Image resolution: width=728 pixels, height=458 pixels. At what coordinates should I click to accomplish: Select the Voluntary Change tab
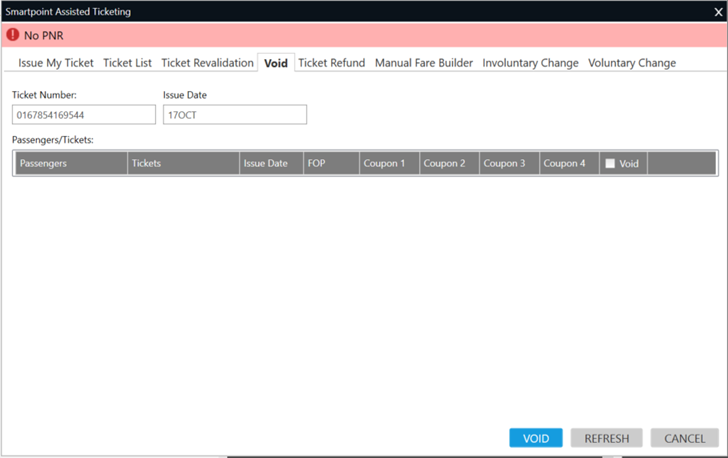[x=632, y=63]
